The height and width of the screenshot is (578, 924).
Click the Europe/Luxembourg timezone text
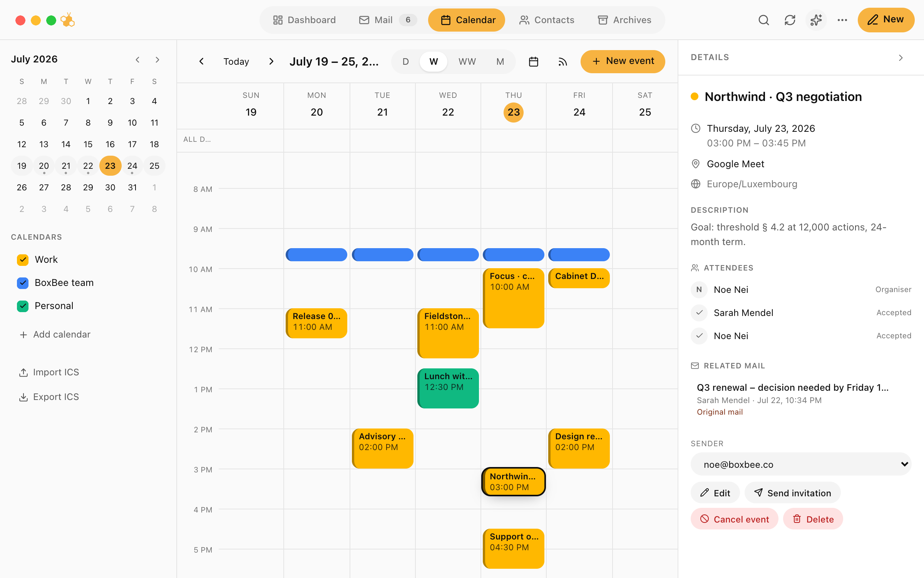[x=752, y=184]
